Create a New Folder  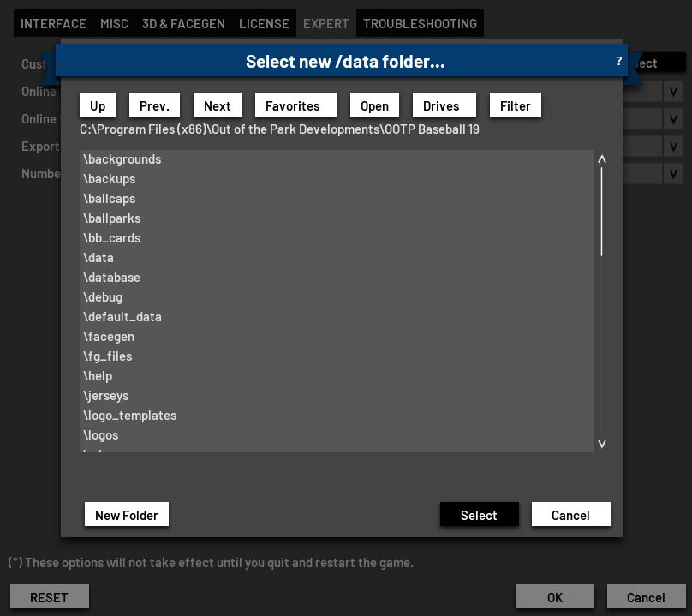click(x=127, y=515)
